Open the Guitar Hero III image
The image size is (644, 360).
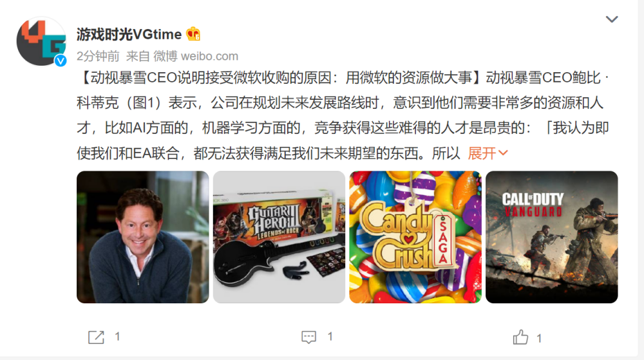[279, 237]
